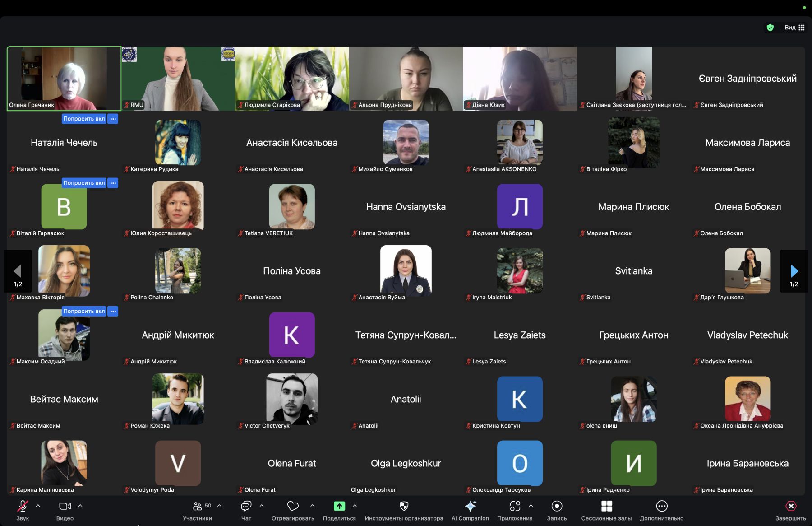
Task: Toggle meeting recording with Запись
Action: (x=557, y=506)
